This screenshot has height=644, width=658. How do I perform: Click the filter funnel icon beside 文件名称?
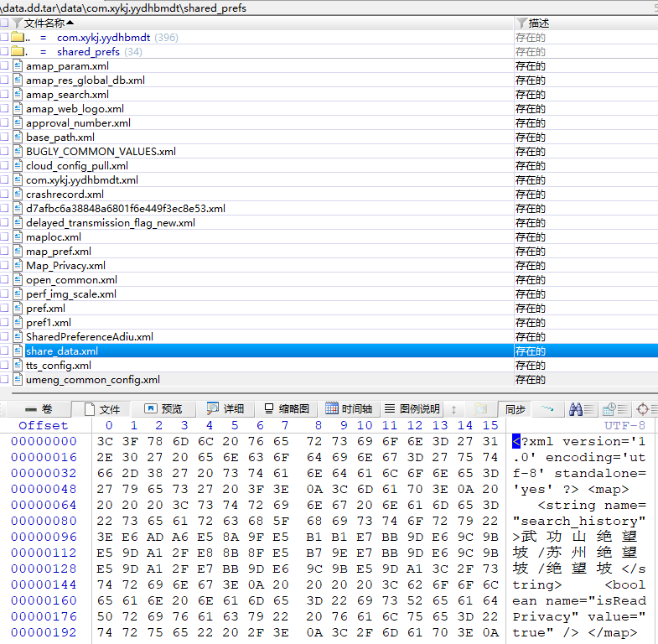tap(17, 23)
